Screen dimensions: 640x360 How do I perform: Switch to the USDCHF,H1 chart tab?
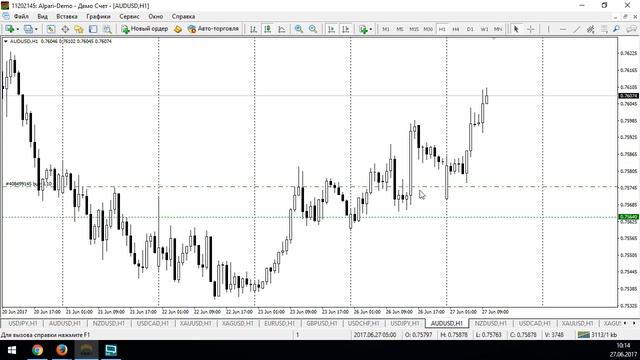point(364,323)
